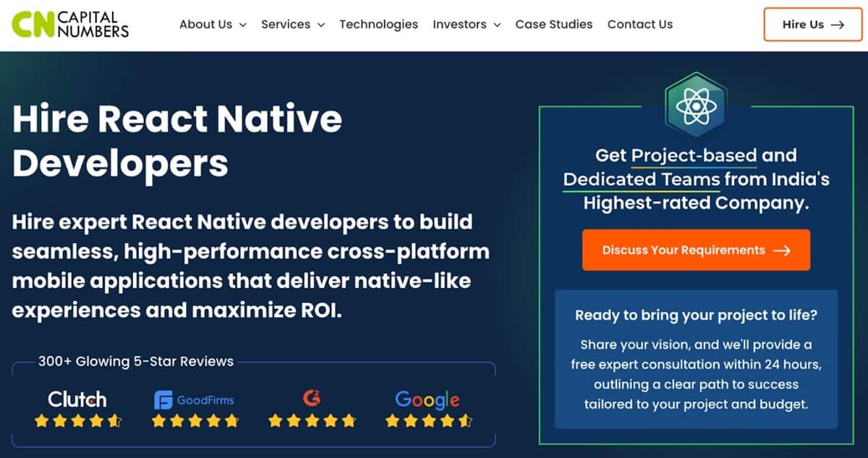This screenshot has width=868, height=458.
Task: Open the Case Studies page
Action: (x=553, y=24)
